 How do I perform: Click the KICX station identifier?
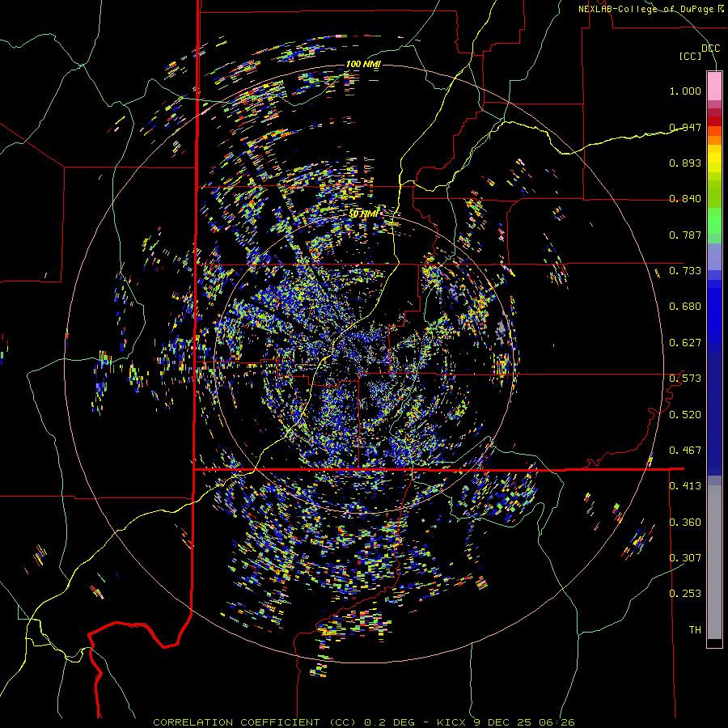click(453, 722)
